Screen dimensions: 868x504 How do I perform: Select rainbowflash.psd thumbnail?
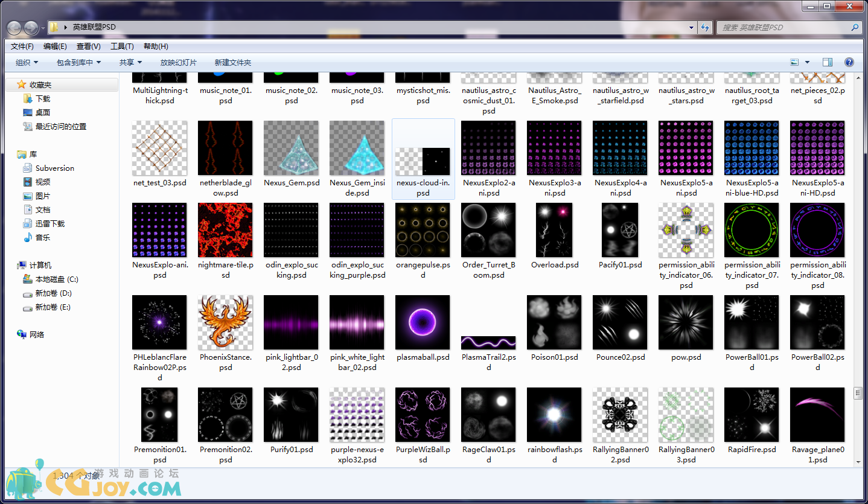click(x=555, y=415)
